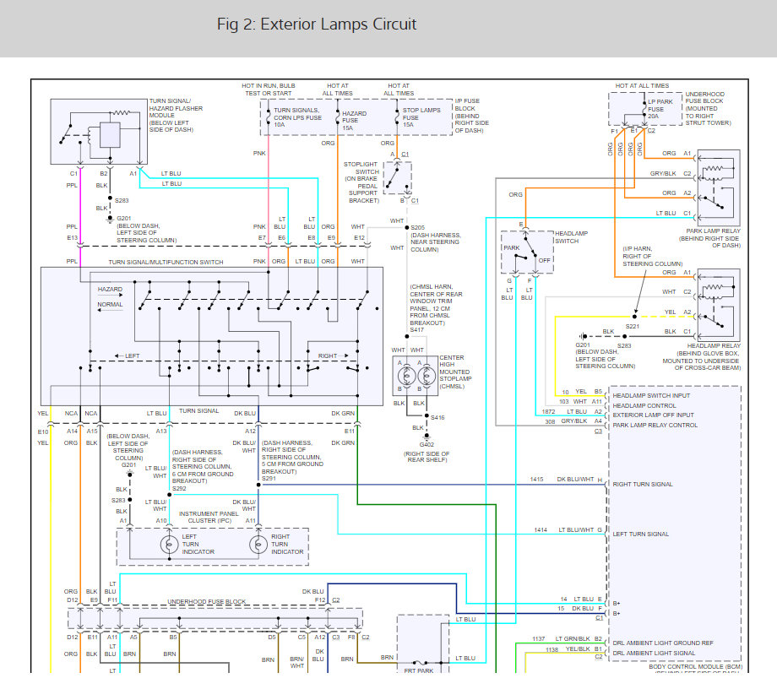This screenshot has height=700, width=777.
Task: Click the 'Fig 2: Exterior Lamps Circuit' title
Action: (317, 24)
